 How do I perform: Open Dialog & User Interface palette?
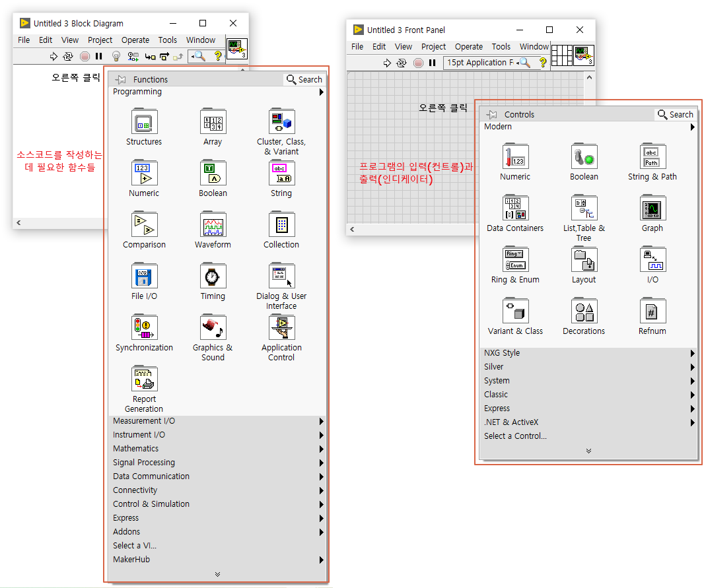281,277
